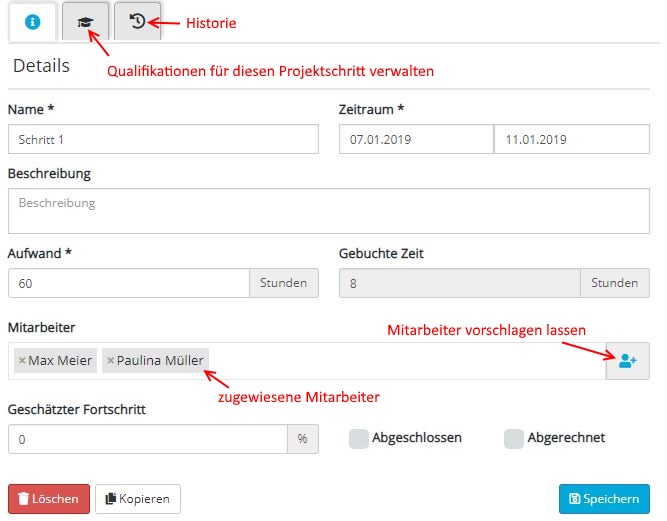Switch to the qualifications graduation cap tab

pyautogui.click(x=85, y=21)
